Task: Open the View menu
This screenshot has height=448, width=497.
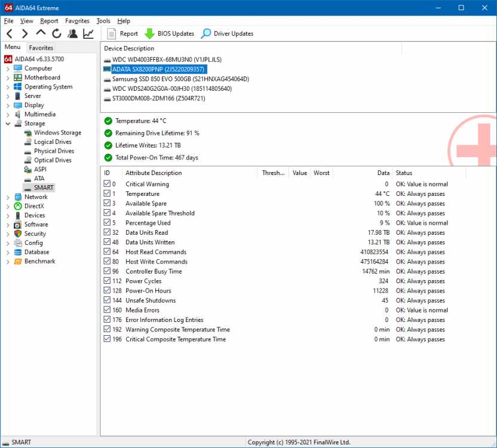Action: click(27, 21)
